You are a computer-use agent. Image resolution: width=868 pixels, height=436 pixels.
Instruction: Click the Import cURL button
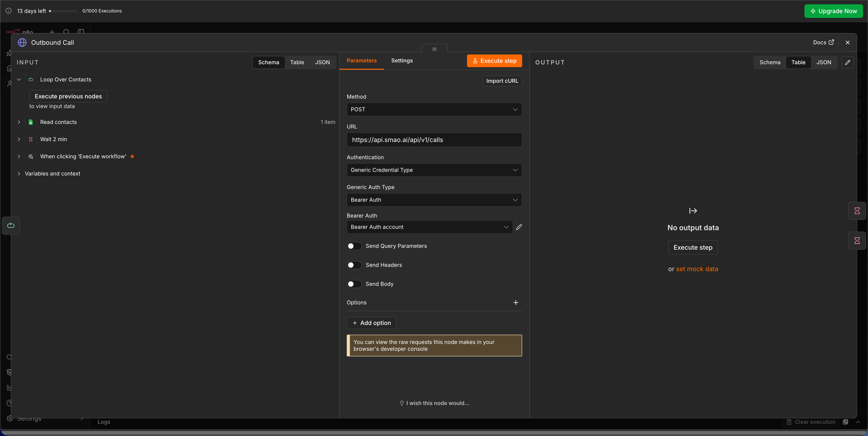[x=502, y=81]
